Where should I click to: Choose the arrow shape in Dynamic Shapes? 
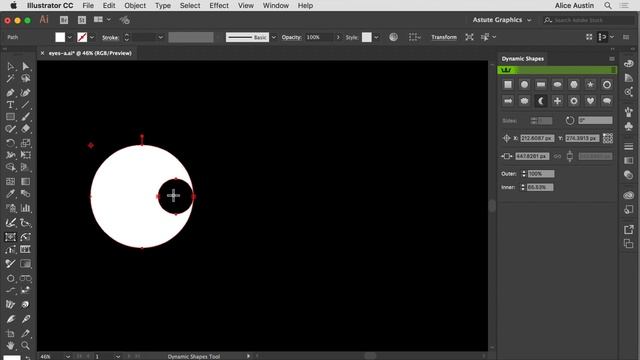click(508, 101)
